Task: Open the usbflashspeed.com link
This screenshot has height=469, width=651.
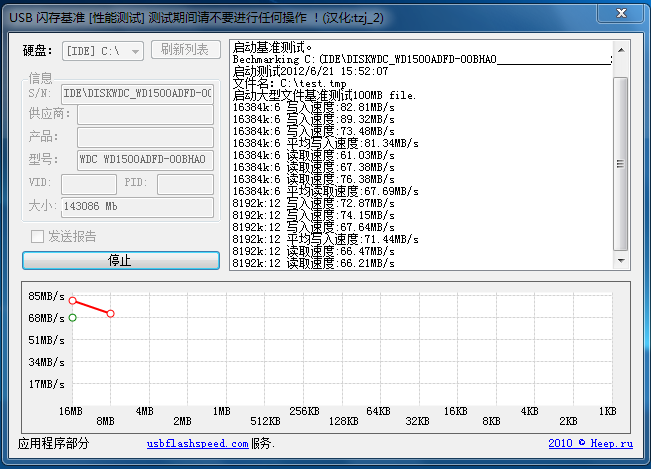Action: (197, 443)
